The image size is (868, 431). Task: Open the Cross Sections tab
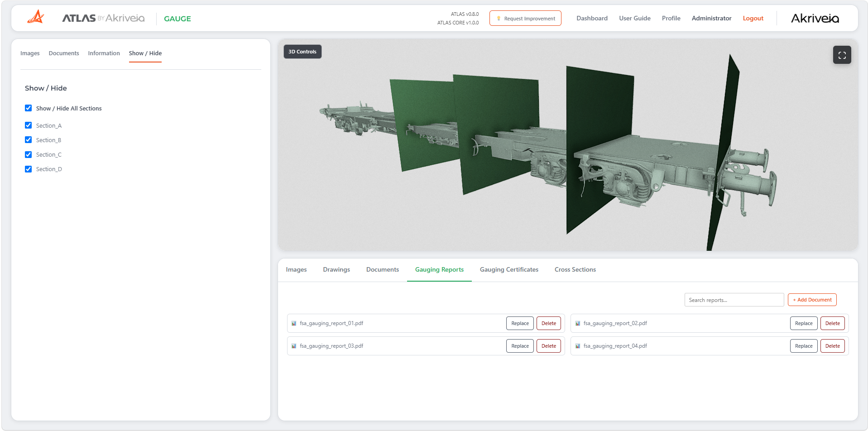pos(575,269)
